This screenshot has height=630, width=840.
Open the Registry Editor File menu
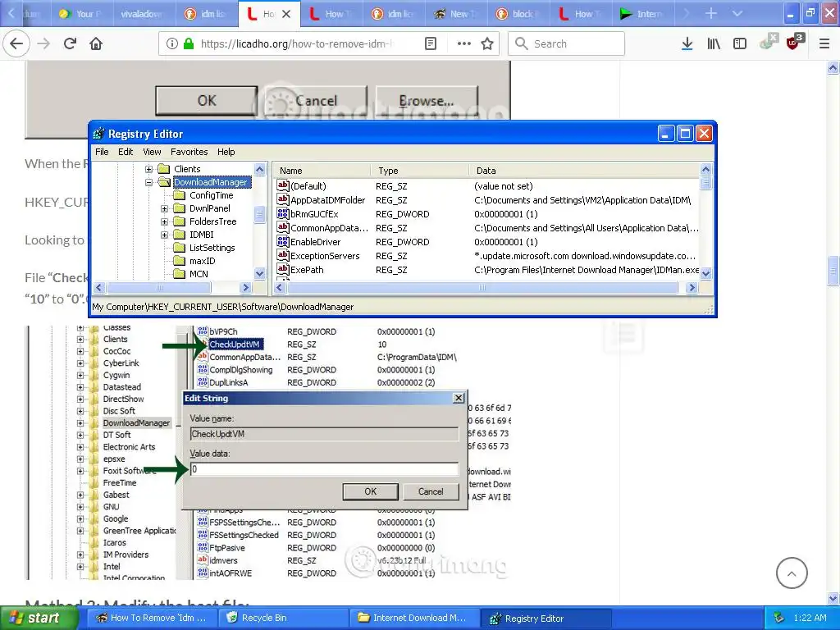tap(102, 152)
